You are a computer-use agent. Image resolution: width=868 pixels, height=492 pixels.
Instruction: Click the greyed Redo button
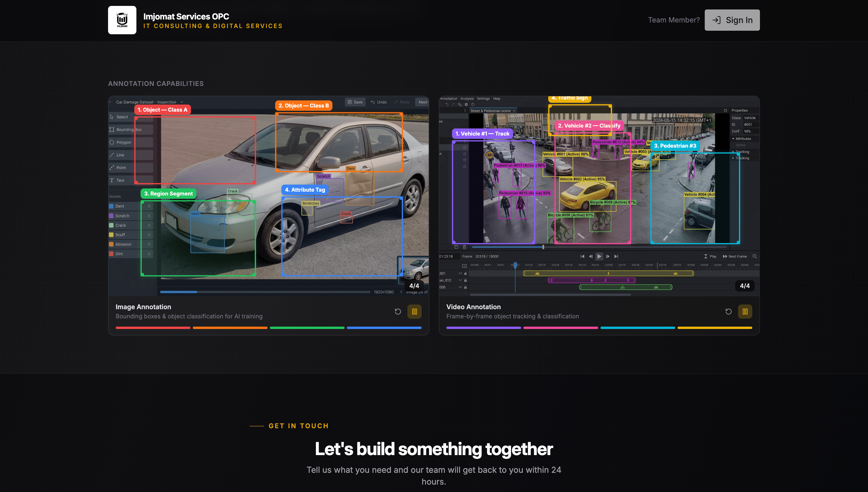tap(402, 102)
